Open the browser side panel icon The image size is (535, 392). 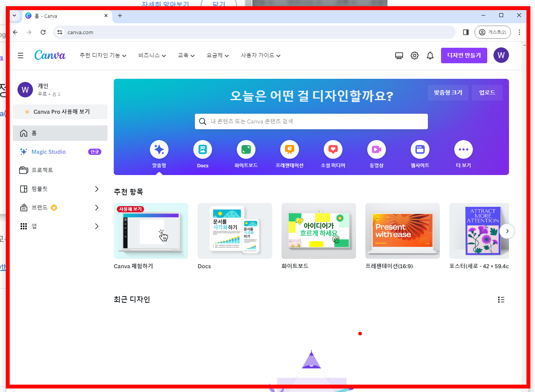466,32
